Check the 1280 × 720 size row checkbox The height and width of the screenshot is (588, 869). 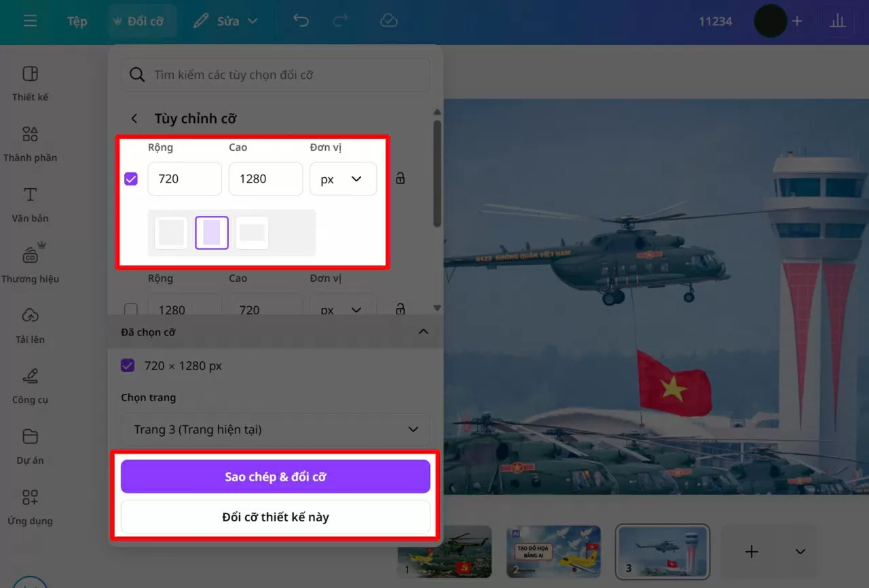coord(131,309)
